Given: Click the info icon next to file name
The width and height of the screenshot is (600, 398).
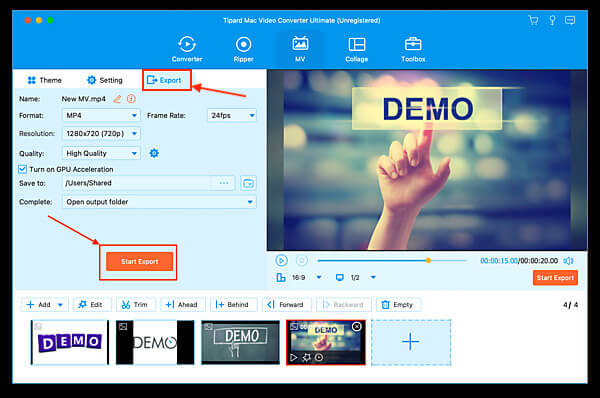Looking at the screenshot, I should pyautogui.click(x=131, y=99).
